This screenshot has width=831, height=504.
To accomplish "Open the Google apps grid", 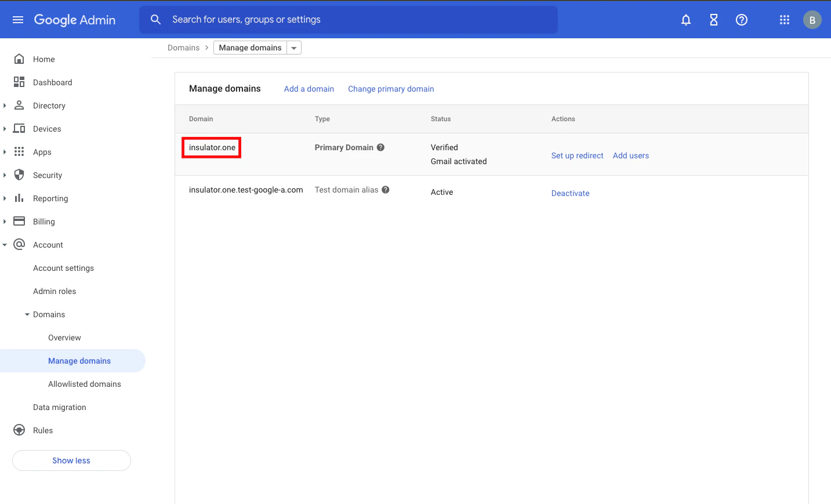I will coord(784,19).
